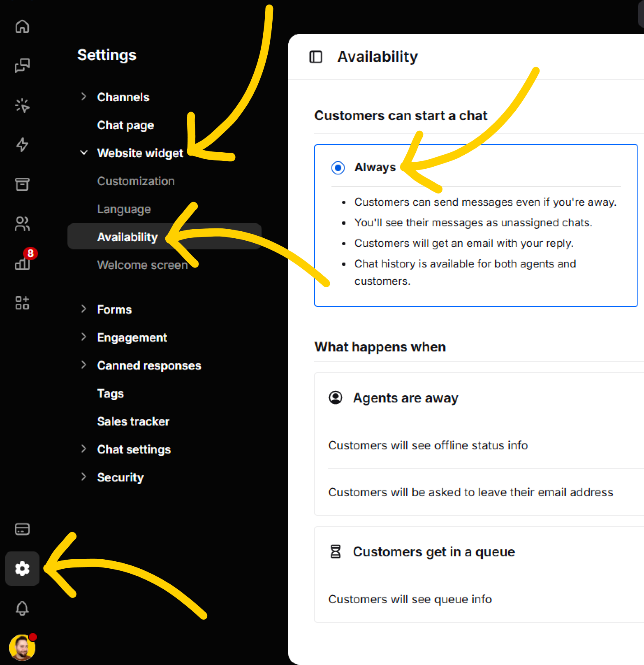Open the Automation lightning icon
Screen dimensions: 644x665
22,145
